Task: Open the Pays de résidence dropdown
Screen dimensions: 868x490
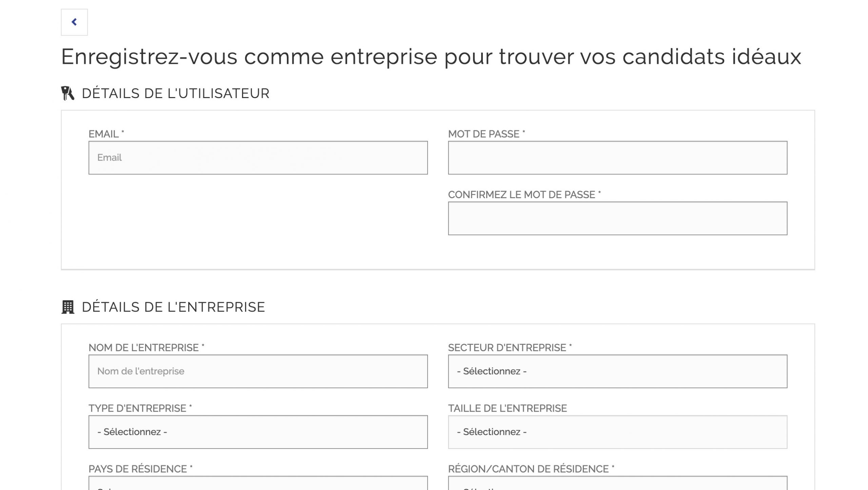Action: (x=258, y=484)
